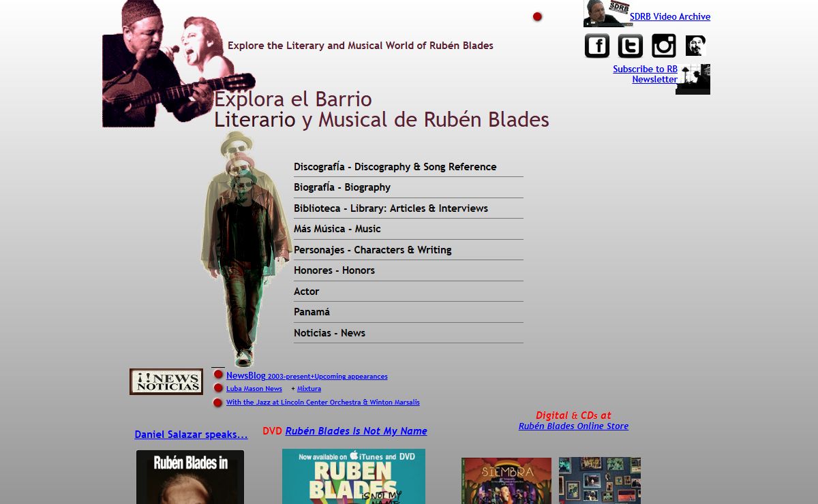Click the red 'DVD' label
The height and width of the screenshot is (504, 818).
[272, 431]
